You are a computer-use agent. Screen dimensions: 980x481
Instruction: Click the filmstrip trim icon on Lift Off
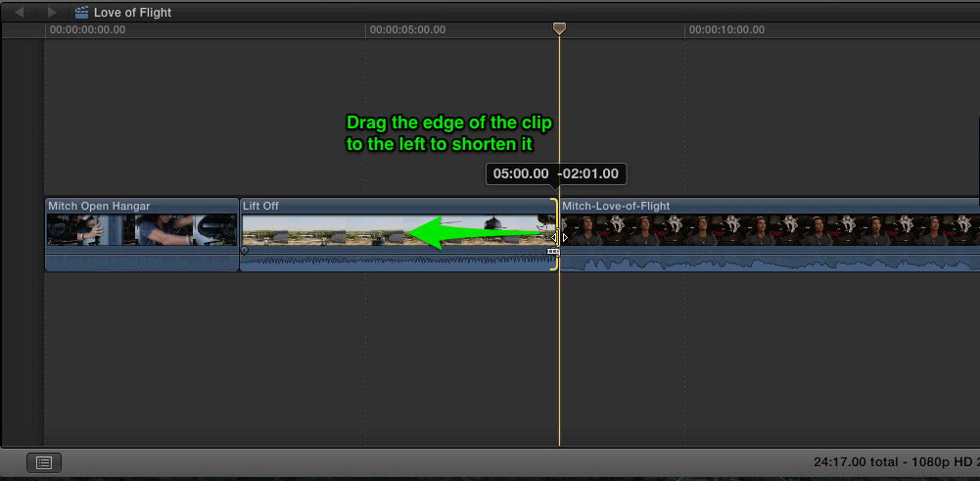553,252
